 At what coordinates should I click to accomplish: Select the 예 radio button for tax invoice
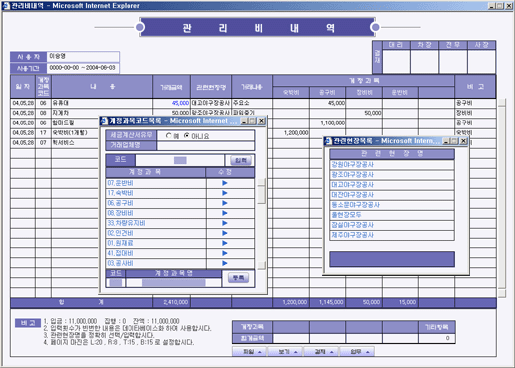click(x=168, y=135)
